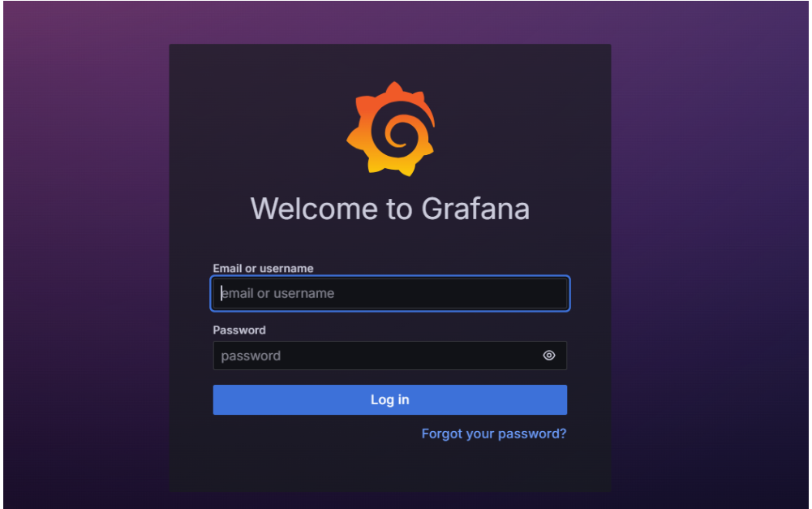Click the Log in button
Viewport: 812px width, 509px height.
pyautogui.click(x=390, y=399)
